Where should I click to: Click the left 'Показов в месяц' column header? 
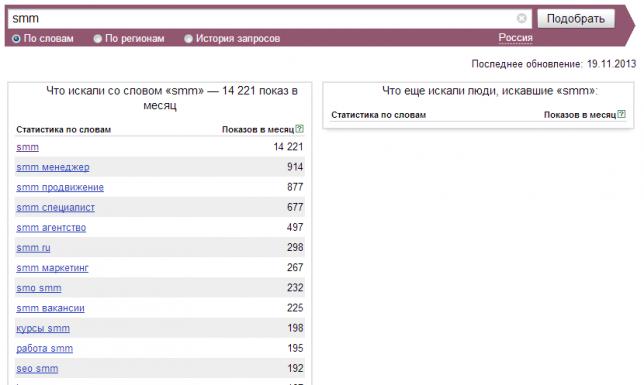(x=258, y=129)
